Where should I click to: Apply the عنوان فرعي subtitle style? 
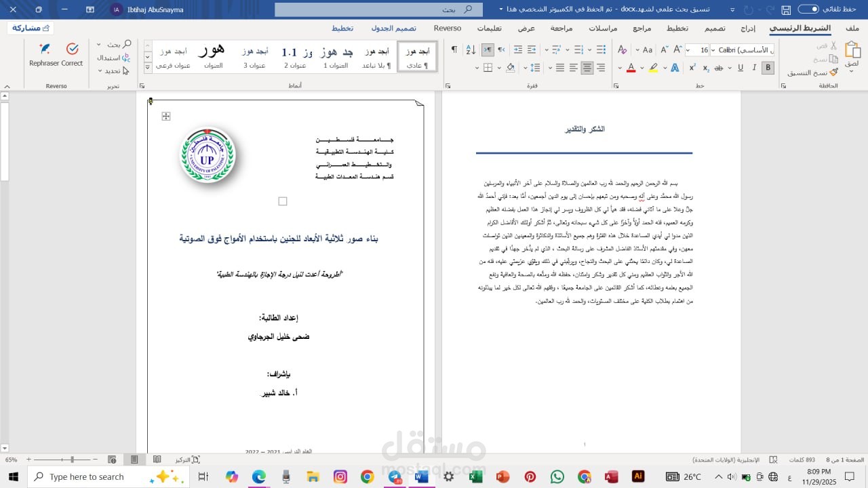point(174,57)
